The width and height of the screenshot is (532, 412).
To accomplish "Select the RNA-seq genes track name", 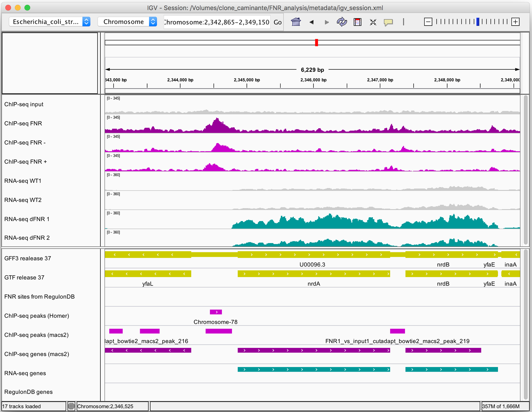I will pyautogui.click(x=25, y=373).
